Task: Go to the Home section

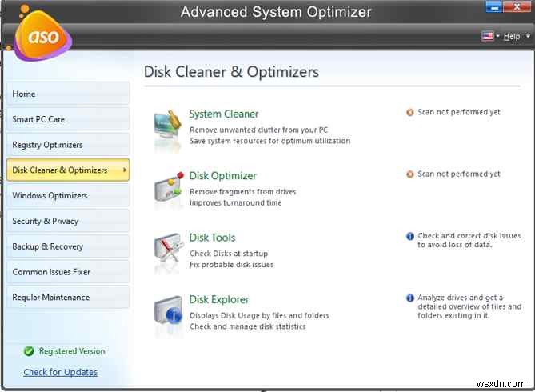Action: click(68, 94)
